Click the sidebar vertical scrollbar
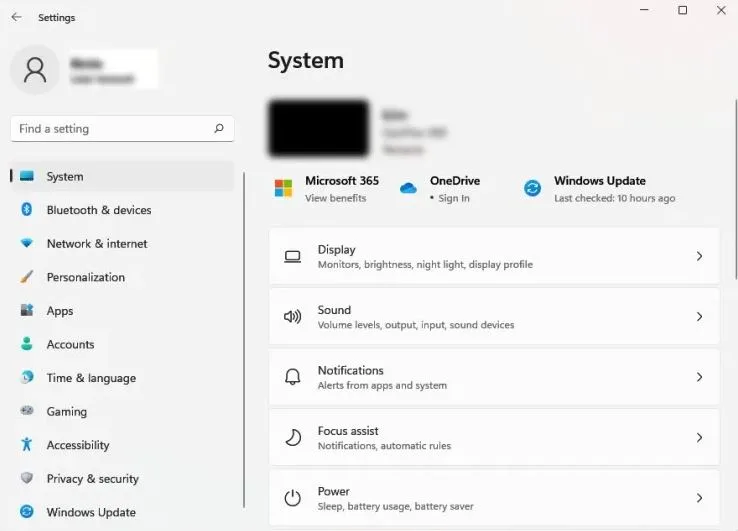This screenshot has height=531, width=738. click(x=244, y=340)
